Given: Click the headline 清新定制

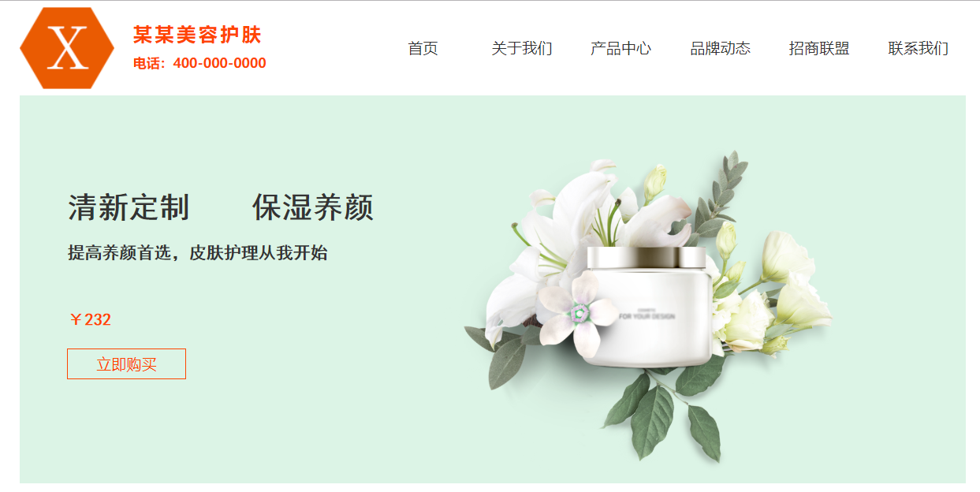Looking at the screenshot, I should click(129, 208).
